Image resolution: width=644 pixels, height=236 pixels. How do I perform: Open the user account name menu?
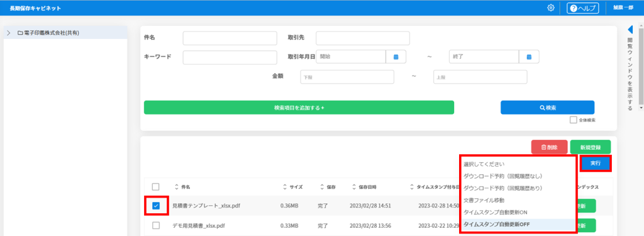click(623, 8)
